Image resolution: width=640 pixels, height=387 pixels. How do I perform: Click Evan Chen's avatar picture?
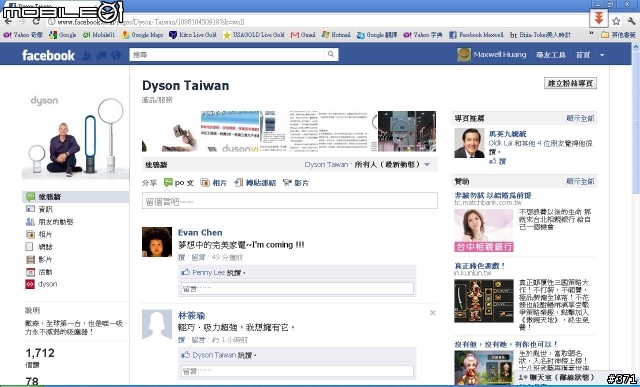click(x=157, y=242)
